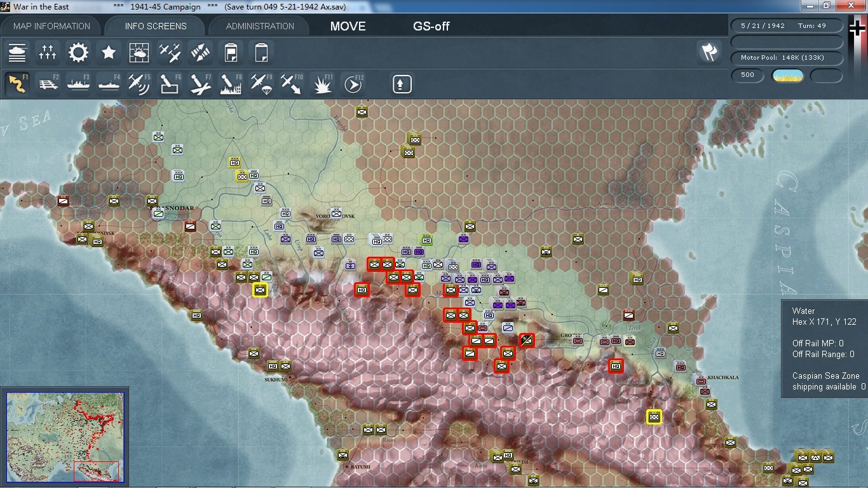Open the losses screen with crosses icon

coord(48,53)
